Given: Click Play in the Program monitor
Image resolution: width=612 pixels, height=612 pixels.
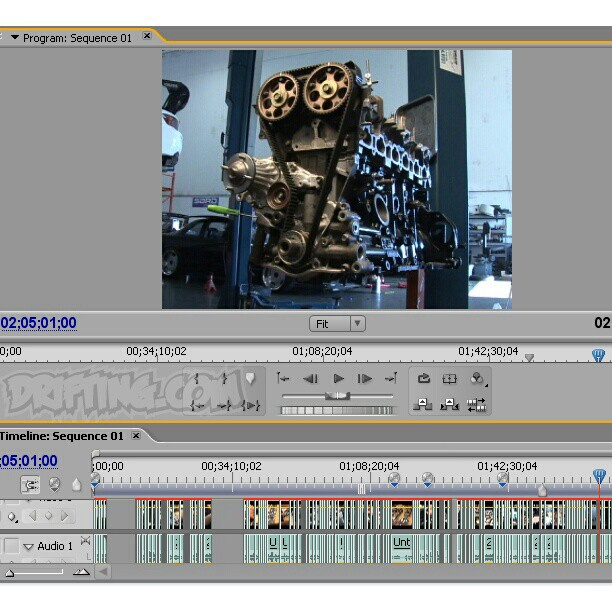Looking at the screenshot, I should click(x=338, y=379).
